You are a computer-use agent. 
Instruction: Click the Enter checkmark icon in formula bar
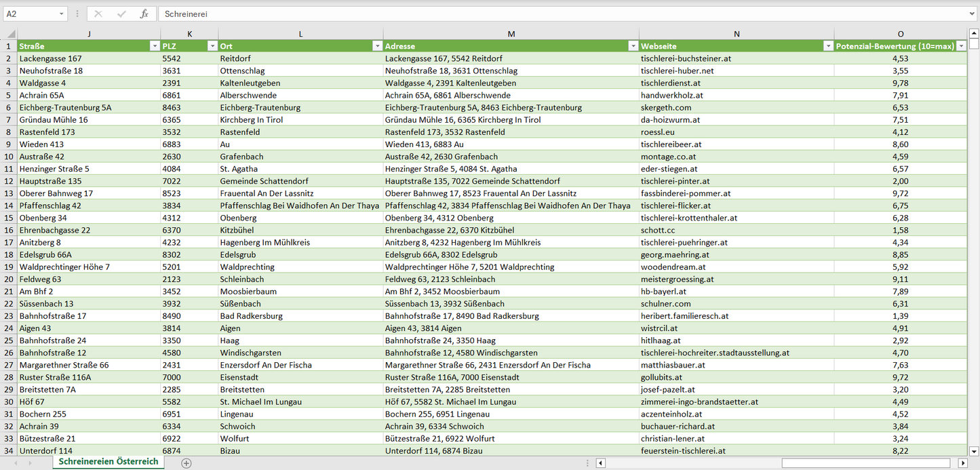[121, 14]
